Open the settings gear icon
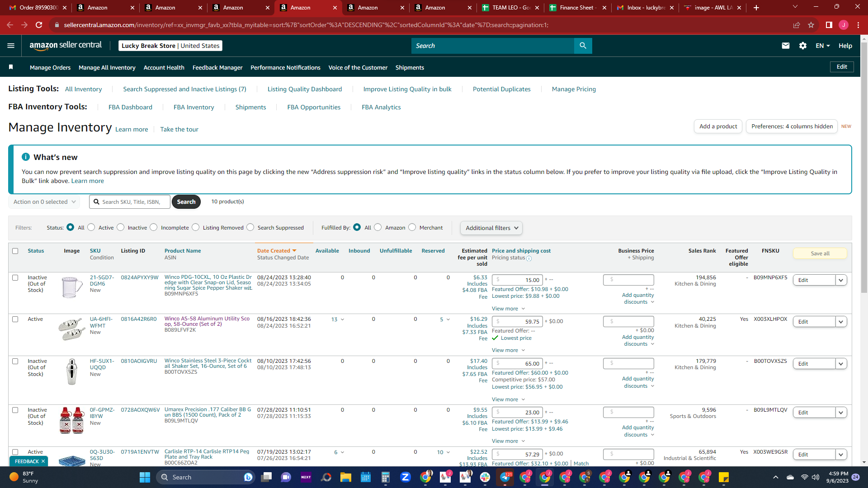Screen dimensions: 868x488 [x=803, y=46]
